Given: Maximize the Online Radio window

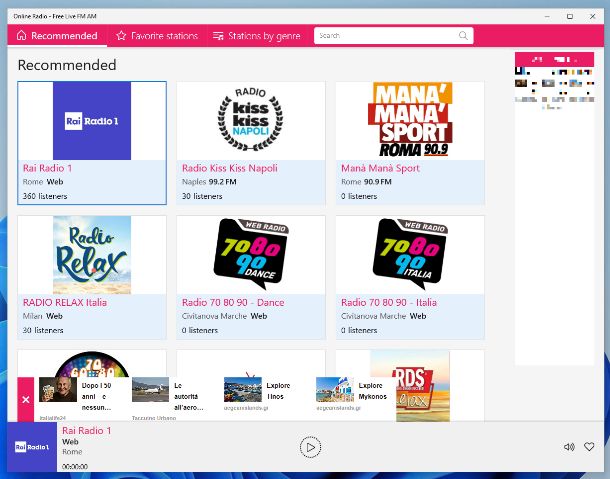Looking at the screenshot, I should click(570, 16).
